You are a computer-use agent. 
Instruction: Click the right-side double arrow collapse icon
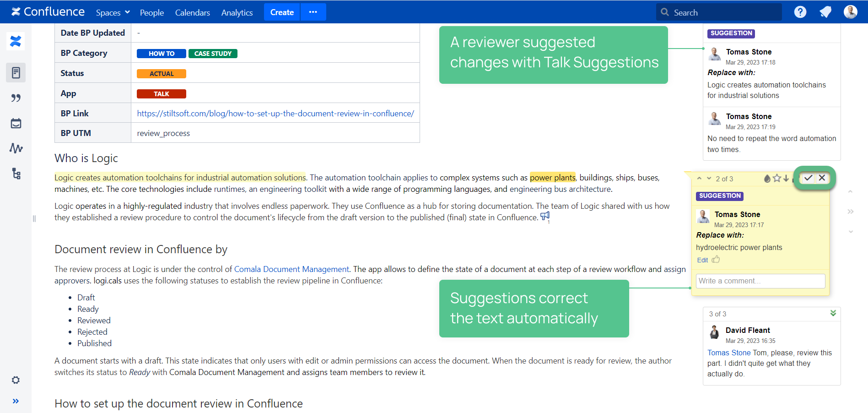point(851,212)
